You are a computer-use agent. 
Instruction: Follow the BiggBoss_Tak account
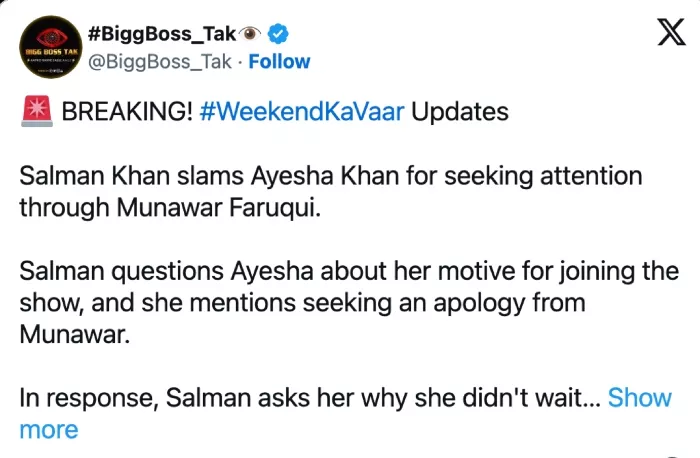pyautogui.click(x=279, y=61)
